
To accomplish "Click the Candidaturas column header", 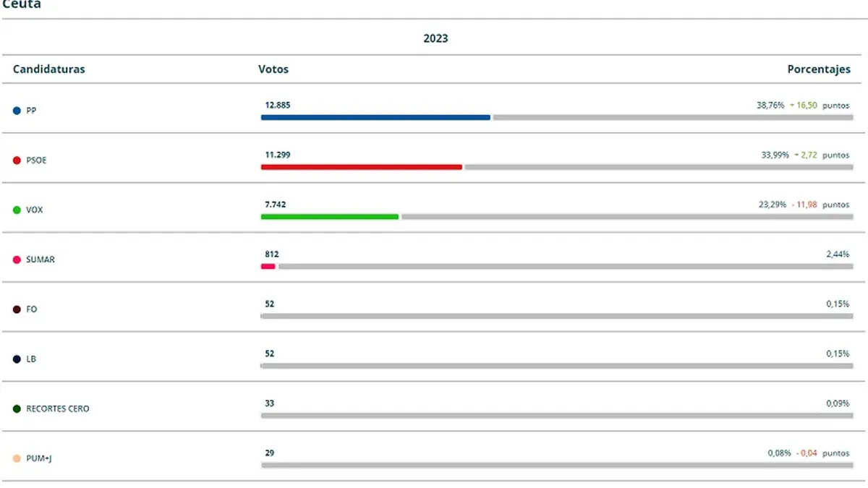I will 48,69.
